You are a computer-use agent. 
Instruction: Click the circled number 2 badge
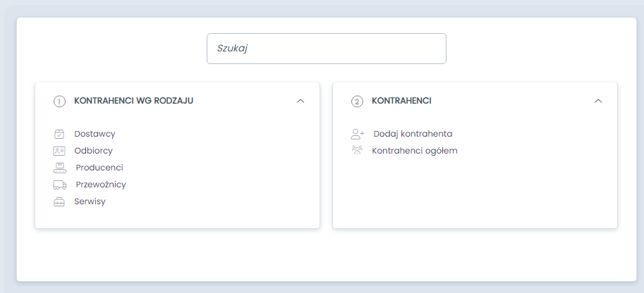tap(357, 101)
